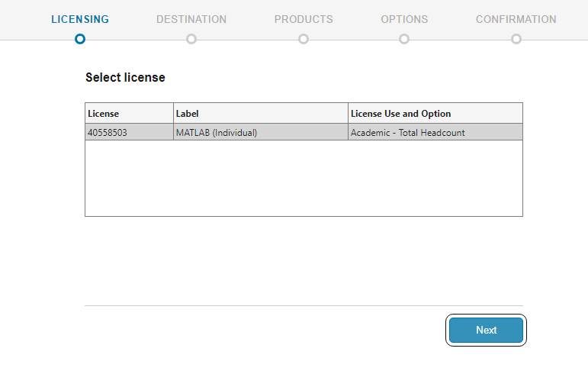Click the MATLAB (Individual) label cell
Screen dimensions: 588x371
(261, 132)
